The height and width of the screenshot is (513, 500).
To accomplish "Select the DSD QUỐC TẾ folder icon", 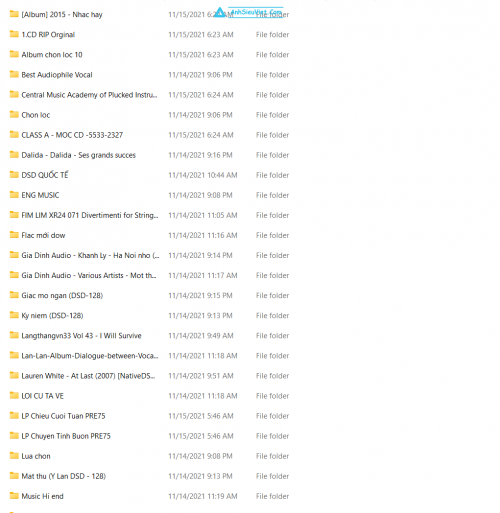I will 14,174.
